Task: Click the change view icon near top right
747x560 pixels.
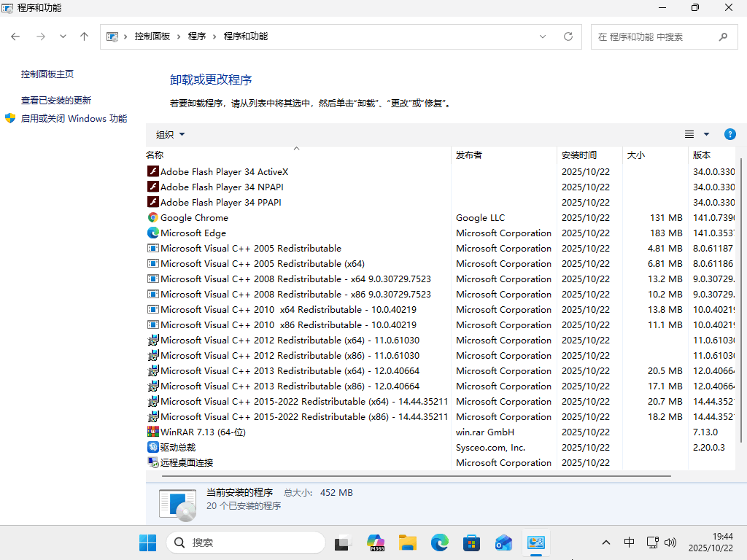Action: [x=689, y=134]
